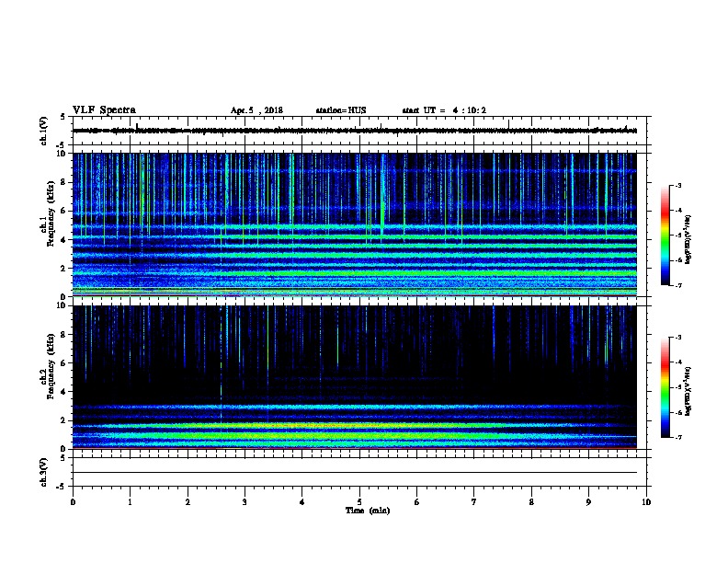728x563 pixels.
Task: Click the time axis tick label '10'
Action: pos(646,502)
